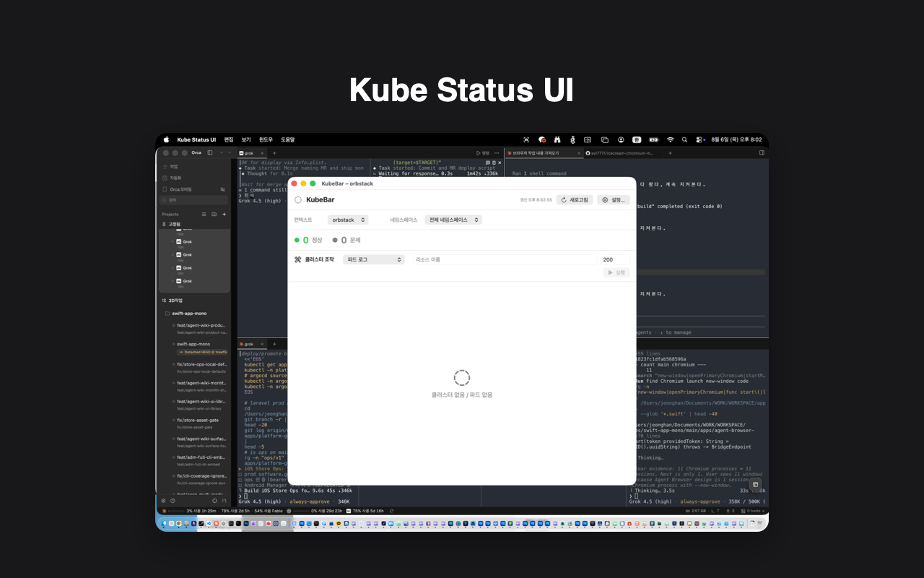Focus the 리소스 이름 input field

505,259
